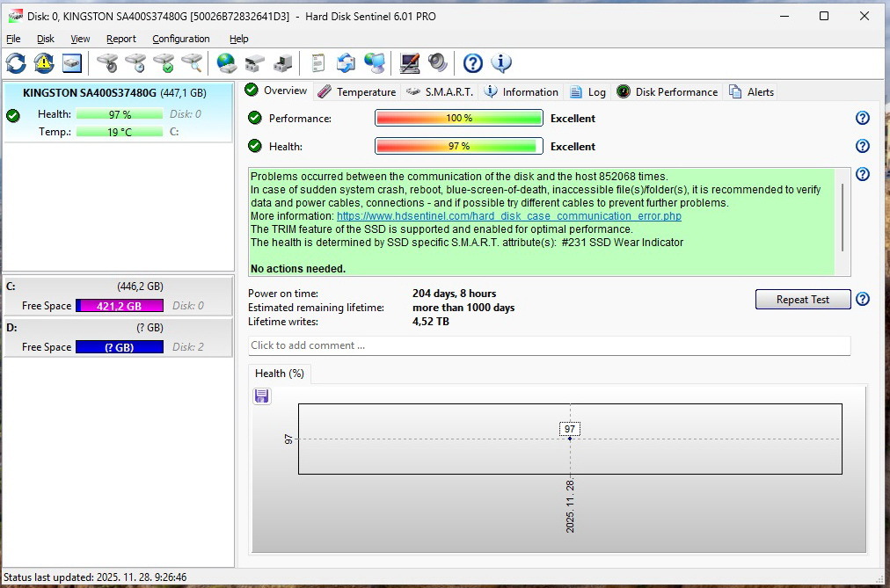Image resolution: width=890 pixels, height=588 pixels.
Task: Open the File menu
Action: pos(13,39)
